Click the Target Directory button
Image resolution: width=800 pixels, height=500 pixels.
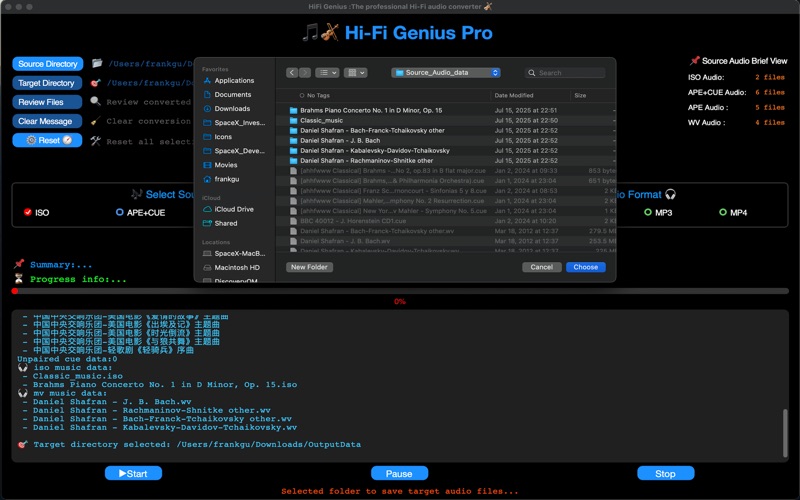(x=46, y=83)
